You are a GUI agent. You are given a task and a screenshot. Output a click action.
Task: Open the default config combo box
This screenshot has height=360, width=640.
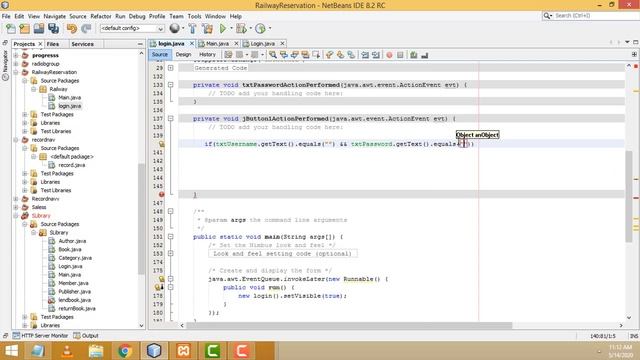click(x=132, y=29)
